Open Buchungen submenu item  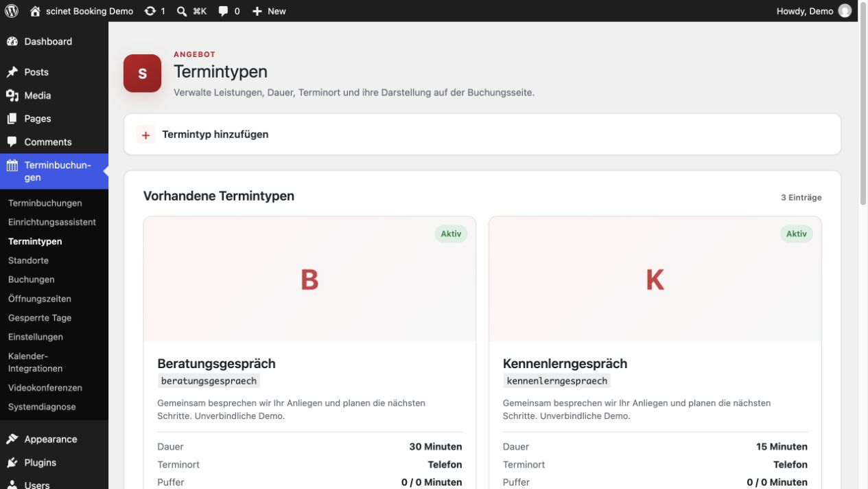coord(31,280)
